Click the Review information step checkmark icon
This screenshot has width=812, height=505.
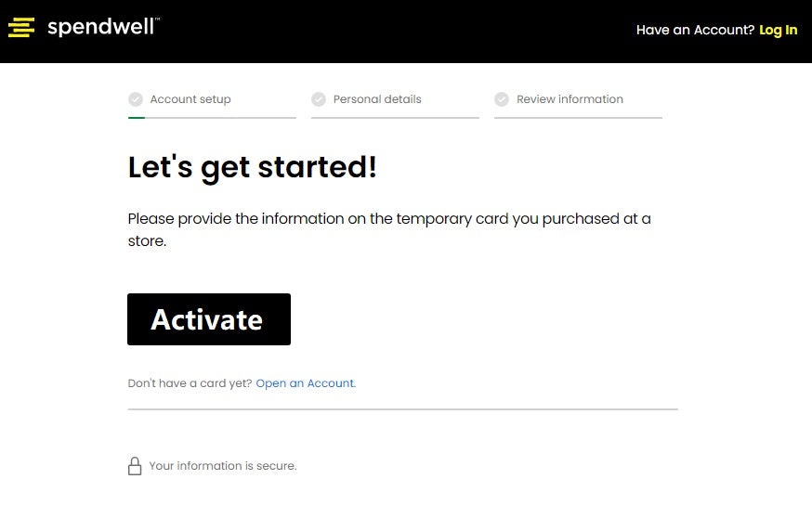[x=502, y=99]
